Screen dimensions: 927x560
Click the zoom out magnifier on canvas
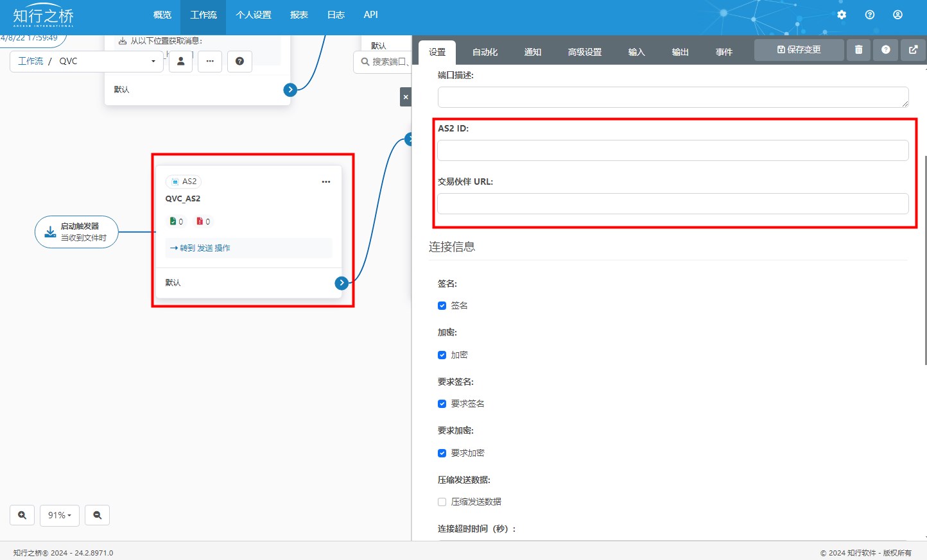[98, 515]
